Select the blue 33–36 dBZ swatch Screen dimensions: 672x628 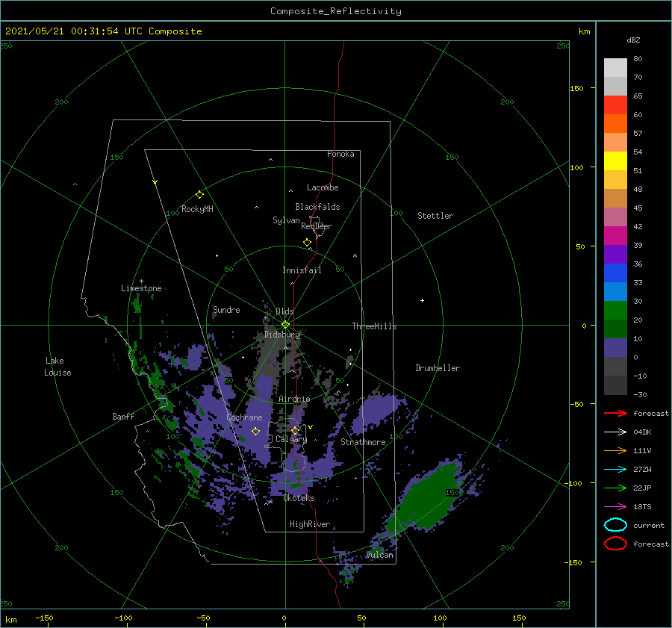click(615, 273)
